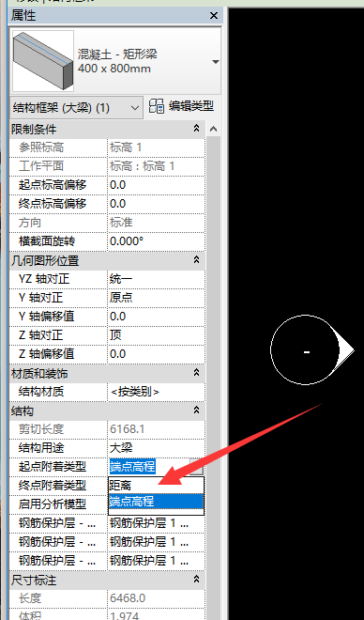
Task: Click the 终点附着类型 label
Action: tap(53, 485)
